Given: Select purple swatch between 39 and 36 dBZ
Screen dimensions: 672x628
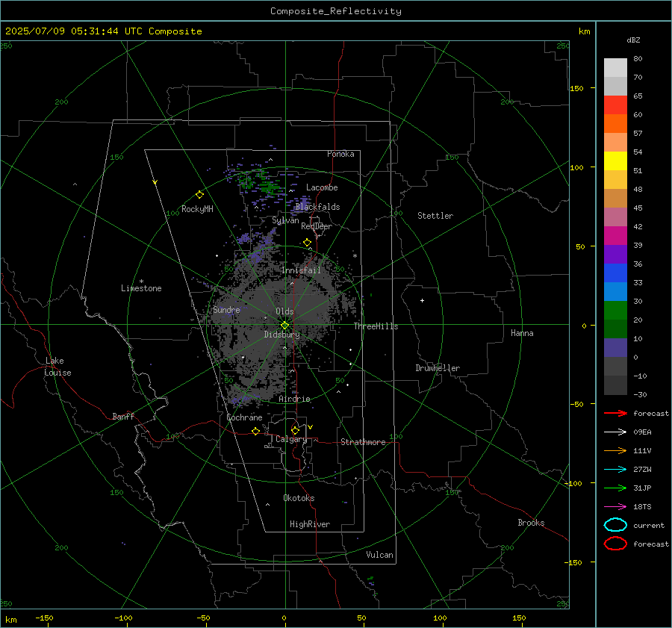Looking at the screenshot, I should click(x=615, y=254).
